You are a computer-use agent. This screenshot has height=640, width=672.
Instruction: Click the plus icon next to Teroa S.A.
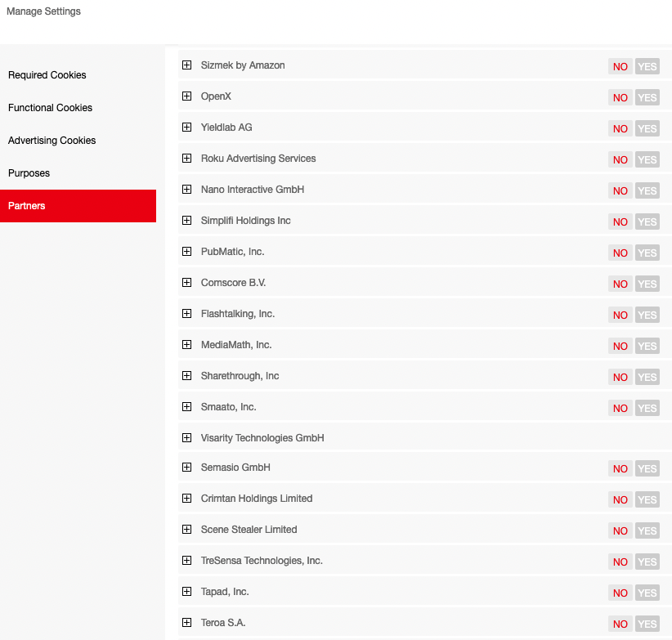[186, 623]
